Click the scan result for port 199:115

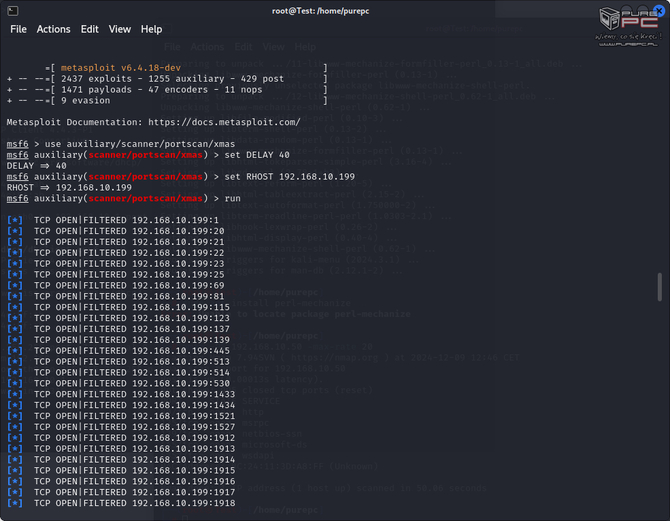coord(118,307)
